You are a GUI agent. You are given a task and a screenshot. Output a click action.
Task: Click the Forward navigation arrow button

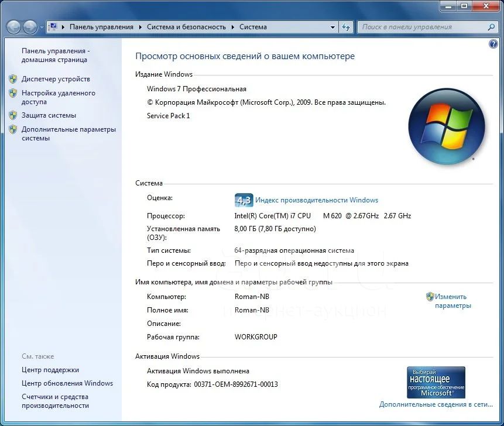tap(29, 27)
